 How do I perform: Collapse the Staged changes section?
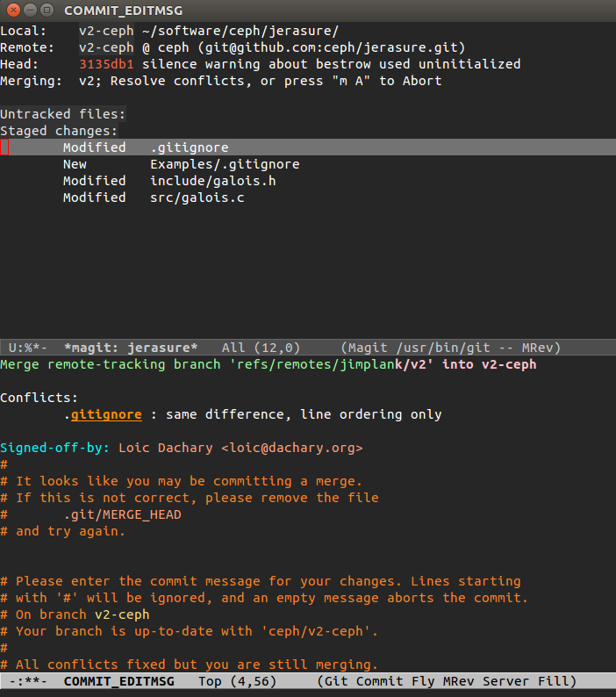[59, 131]
